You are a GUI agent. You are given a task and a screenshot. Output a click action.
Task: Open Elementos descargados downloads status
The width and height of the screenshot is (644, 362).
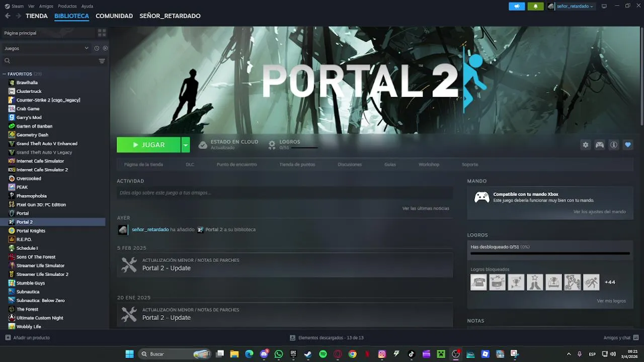click(327, 338)
